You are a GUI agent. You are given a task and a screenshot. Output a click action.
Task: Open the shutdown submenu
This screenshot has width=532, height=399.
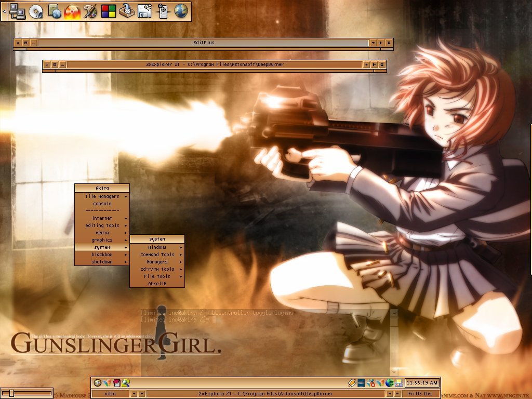[x=102, y=262]
